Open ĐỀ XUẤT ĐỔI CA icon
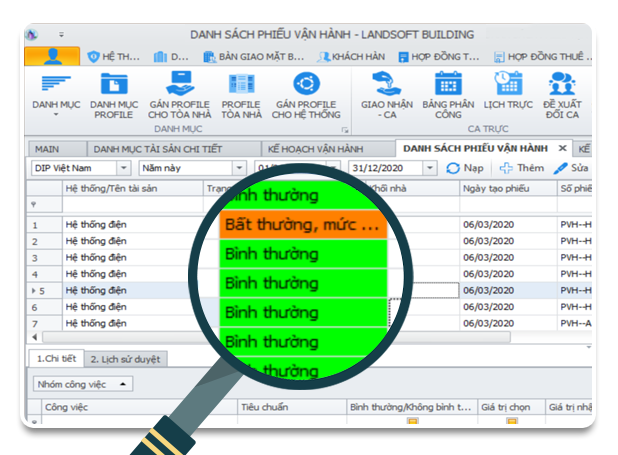 point(562,83)
